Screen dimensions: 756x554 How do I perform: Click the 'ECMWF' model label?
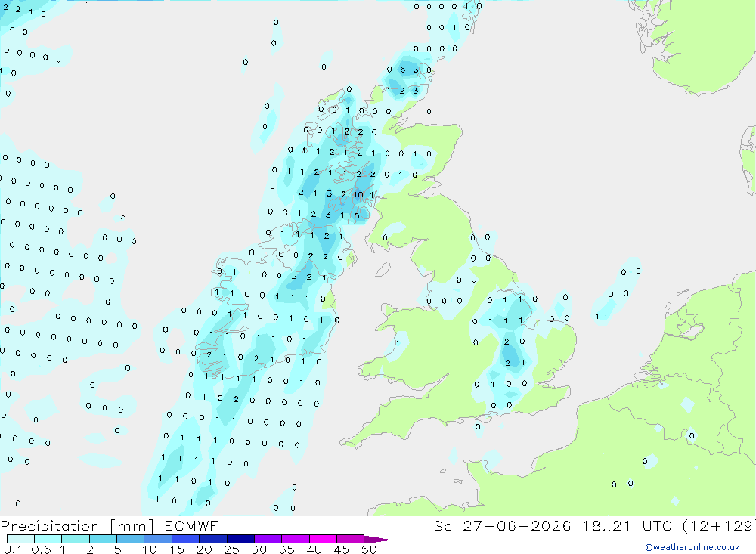tap(191, 525)
